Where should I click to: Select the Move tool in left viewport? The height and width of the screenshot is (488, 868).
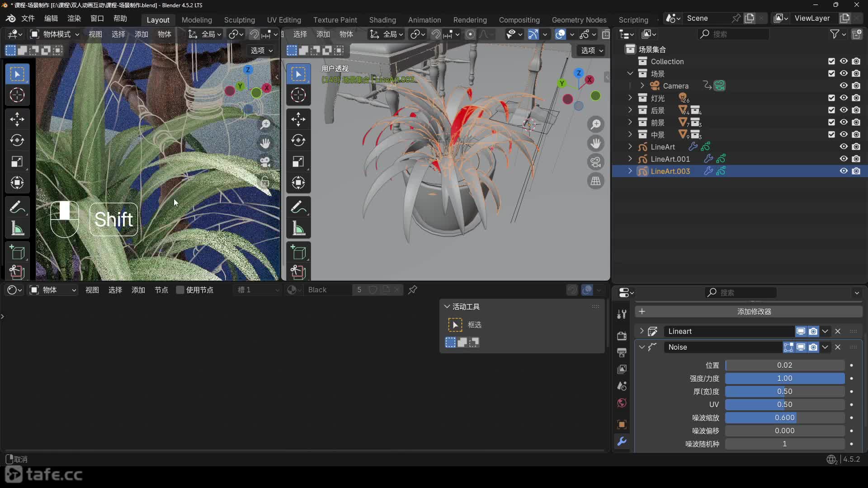click(17, 119)
